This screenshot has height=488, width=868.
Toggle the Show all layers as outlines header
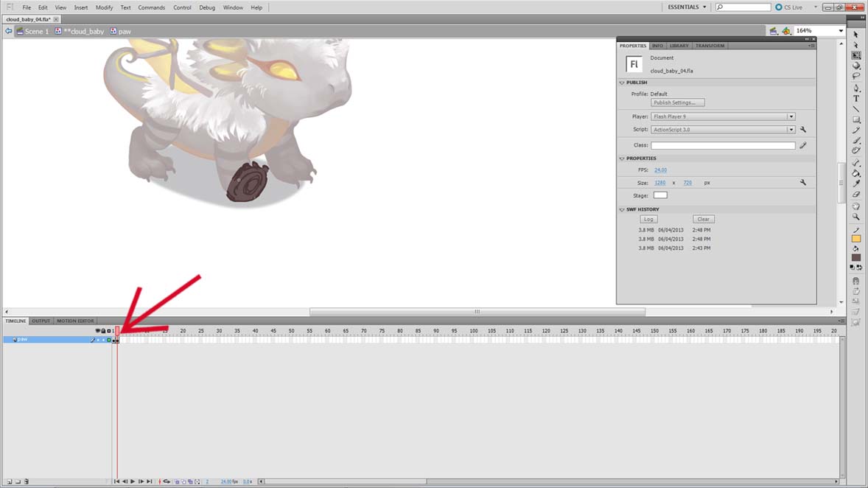109,331
